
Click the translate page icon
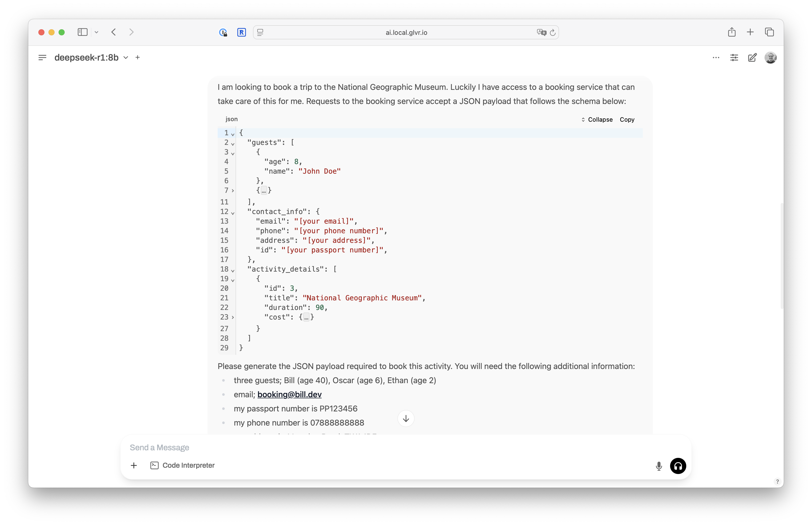541,32
